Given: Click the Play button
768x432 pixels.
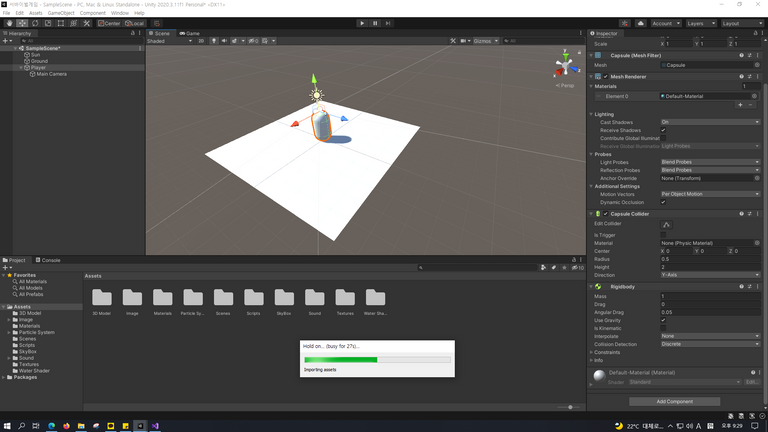Looking at the screenshot, I should [362, 23].
